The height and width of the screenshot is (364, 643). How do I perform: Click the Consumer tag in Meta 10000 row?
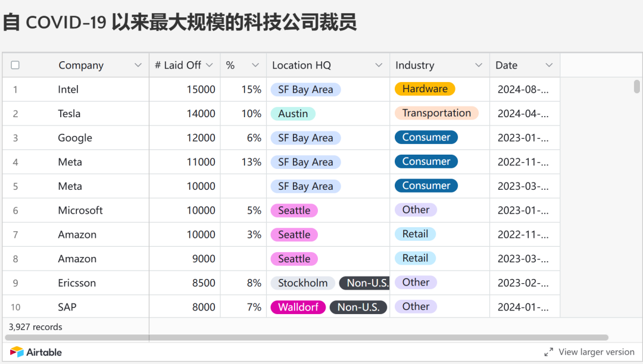[426, 186]
